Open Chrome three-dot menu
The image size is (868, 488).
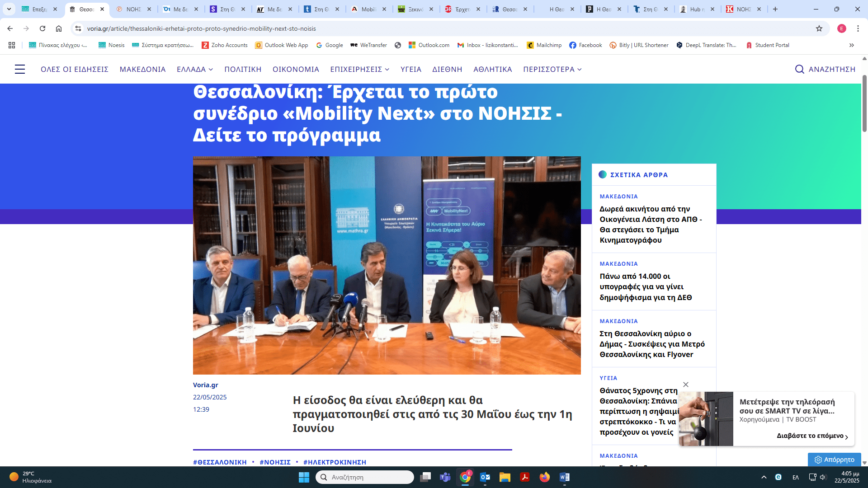(858, 28)
